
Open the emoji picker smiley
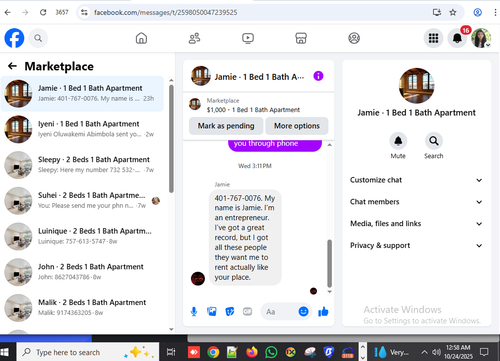point(303,311)
